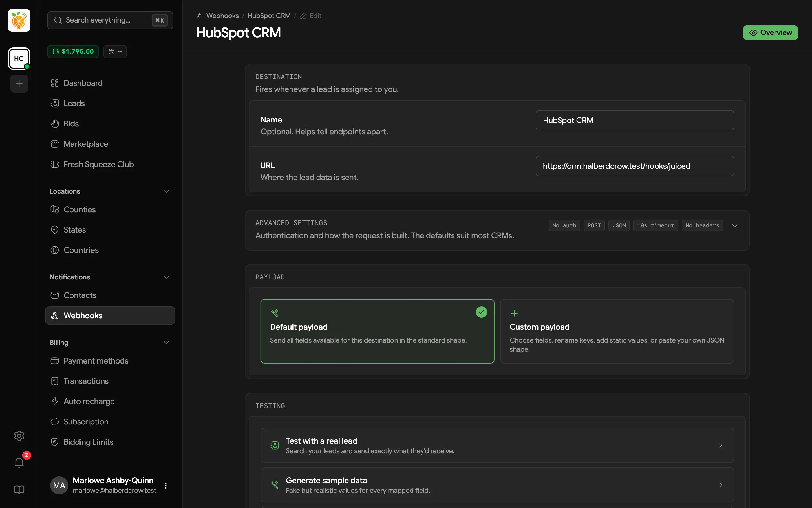Select the Custom payload option

617,331
